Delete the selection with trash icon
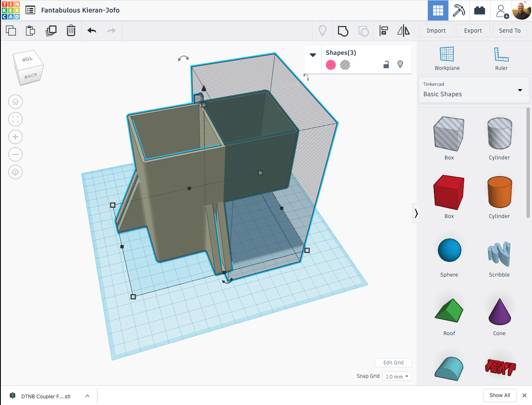Screen dimensions: 532x405 tap(71, 31)
